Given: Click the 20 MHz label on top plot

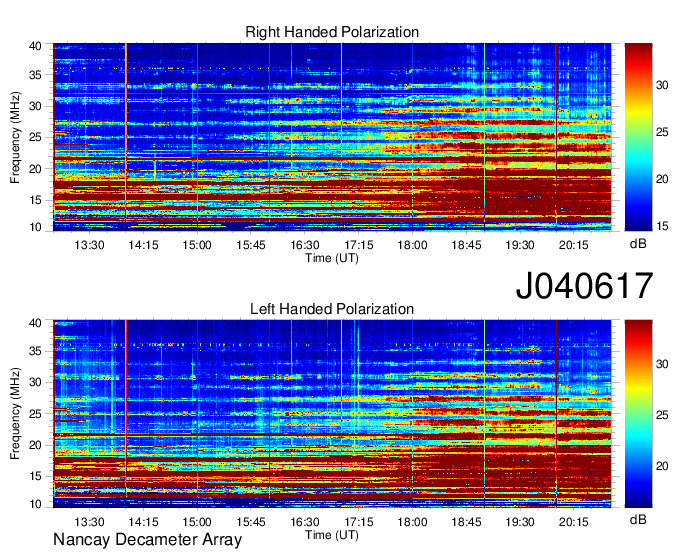Looking at the screenshot, I should coord(35,169).
